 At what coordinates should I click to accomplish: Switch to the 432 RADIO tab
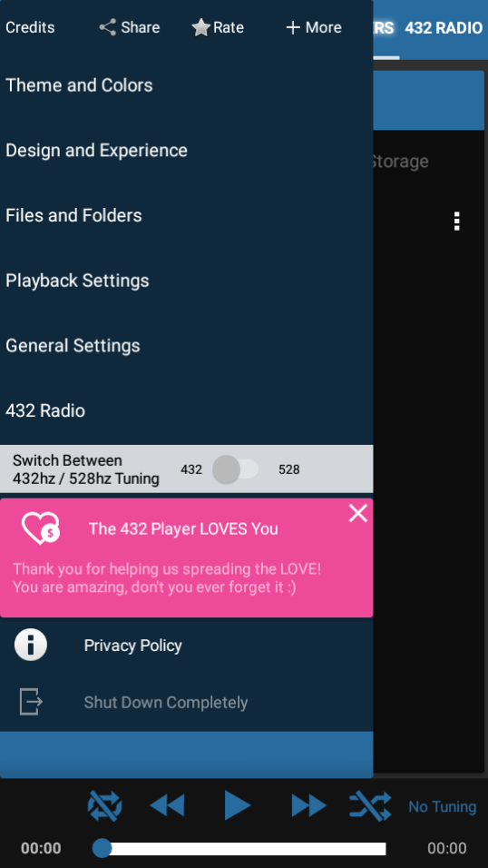444,28
